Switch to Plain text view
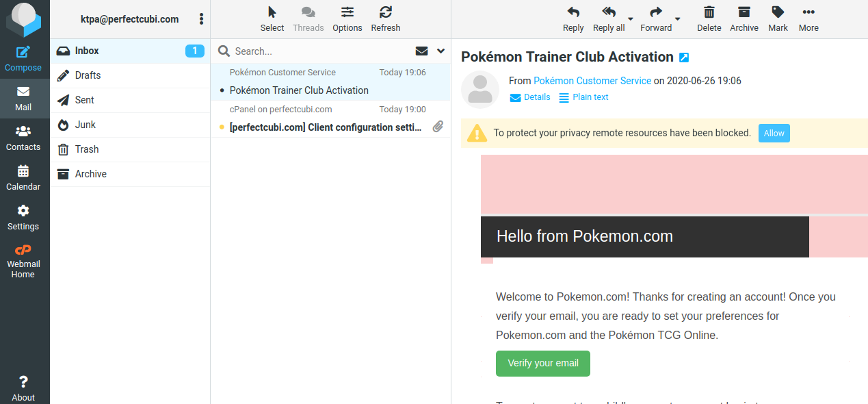Image resolution: width=868 pixels, height=404 pixels. tap(583, 97)
